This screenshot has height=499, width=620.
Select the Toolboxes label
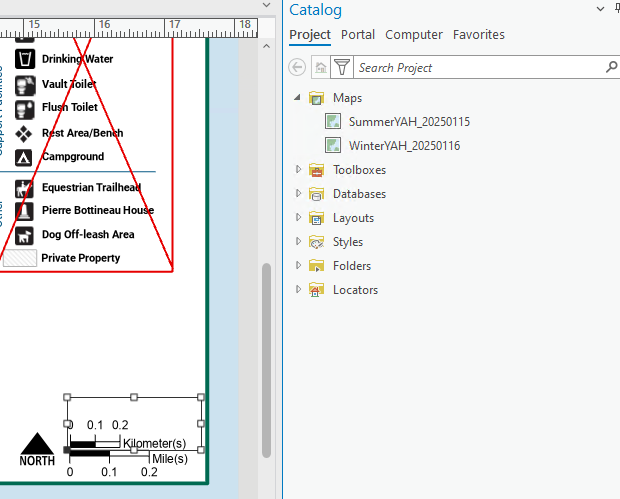[359, 170]
